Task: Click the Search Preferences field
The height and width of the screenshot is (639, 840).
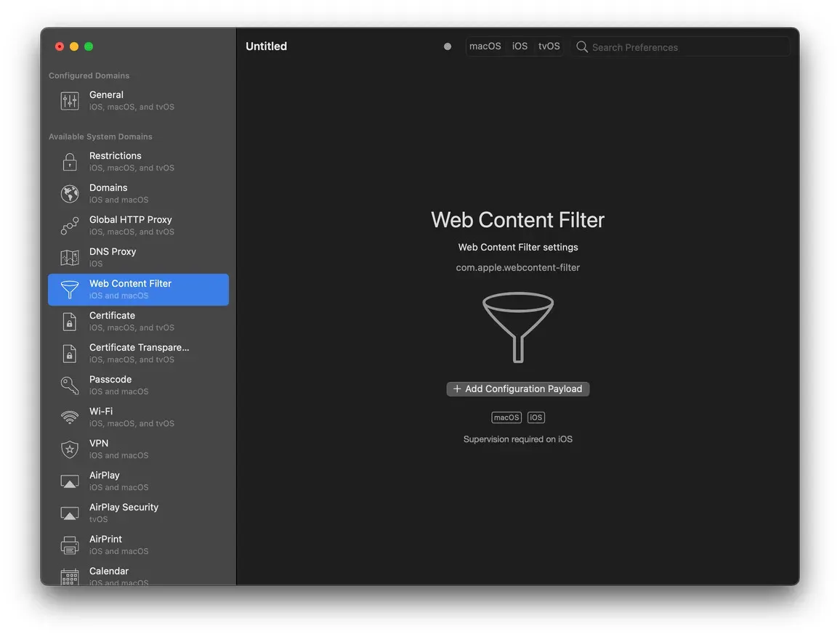Action: (x=679, y=46)
